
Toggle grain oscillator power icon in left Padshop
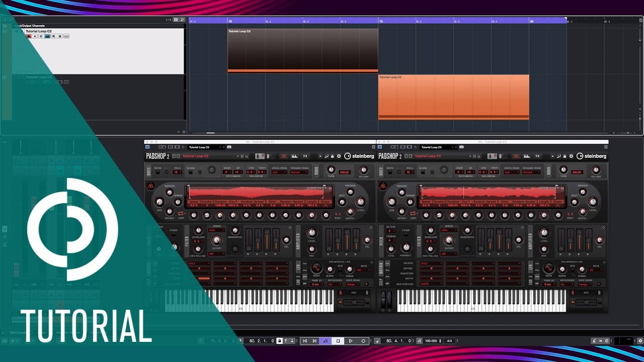click(150, 186)
